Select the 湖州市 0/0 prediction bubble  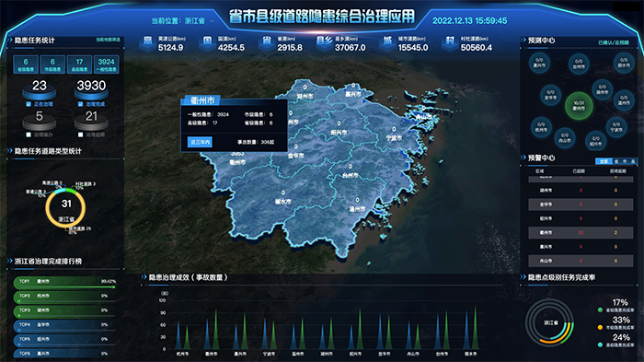pyautogui.click(x=602, y=89)
